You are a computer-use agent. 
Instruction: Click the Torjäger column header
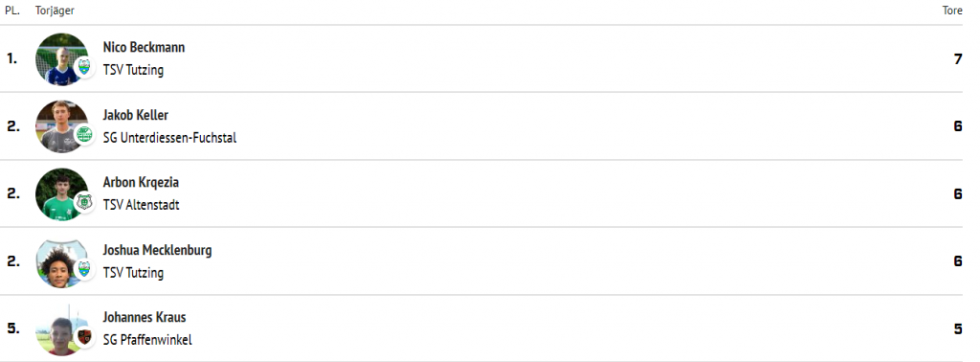55,11
